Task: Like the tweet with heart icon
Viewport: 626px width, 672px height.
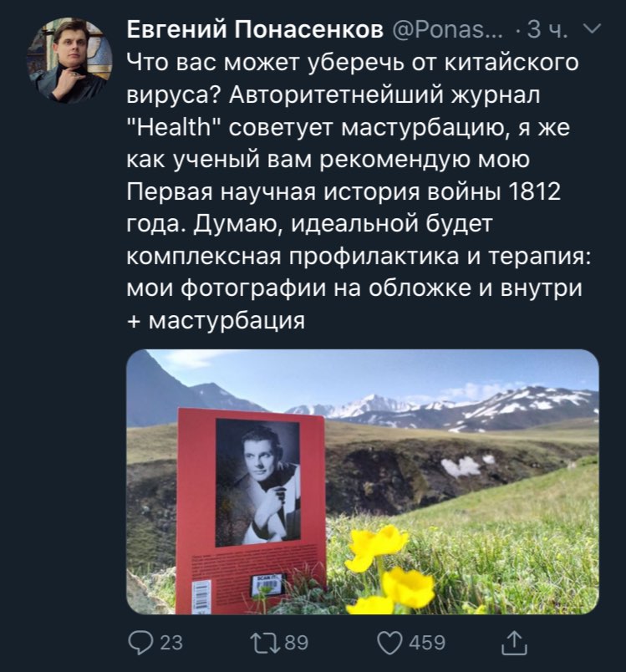Action: coord(389,643)
